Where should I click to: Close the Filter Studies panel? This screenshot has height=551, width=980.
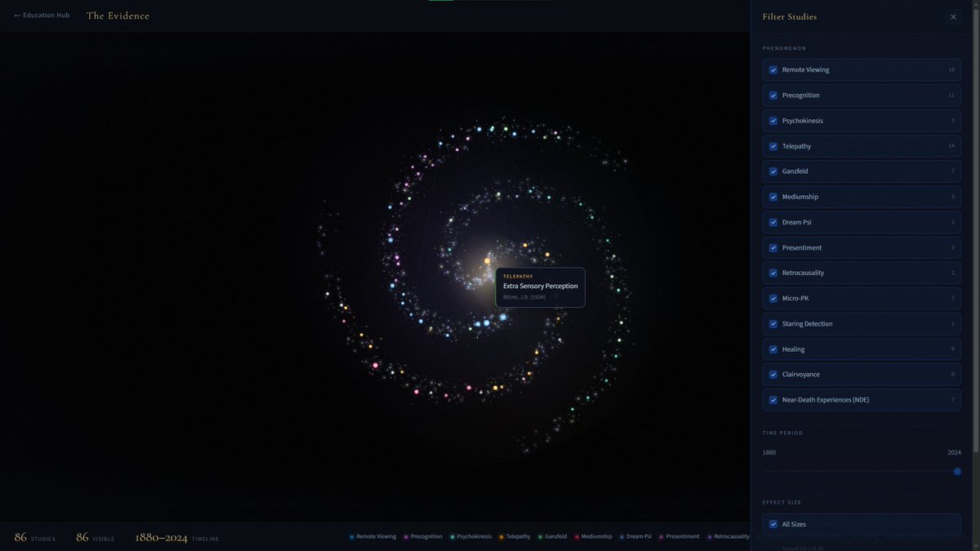point(953,16)
